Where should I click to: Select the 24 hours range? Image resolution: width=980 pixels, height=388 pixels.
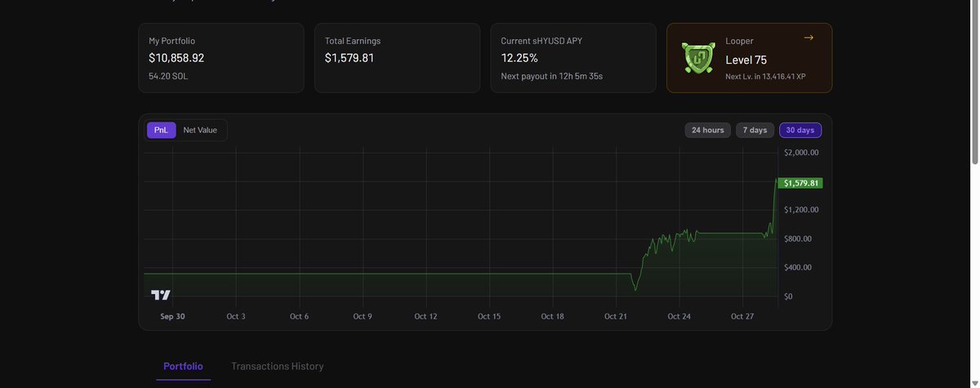click(708, 130)
